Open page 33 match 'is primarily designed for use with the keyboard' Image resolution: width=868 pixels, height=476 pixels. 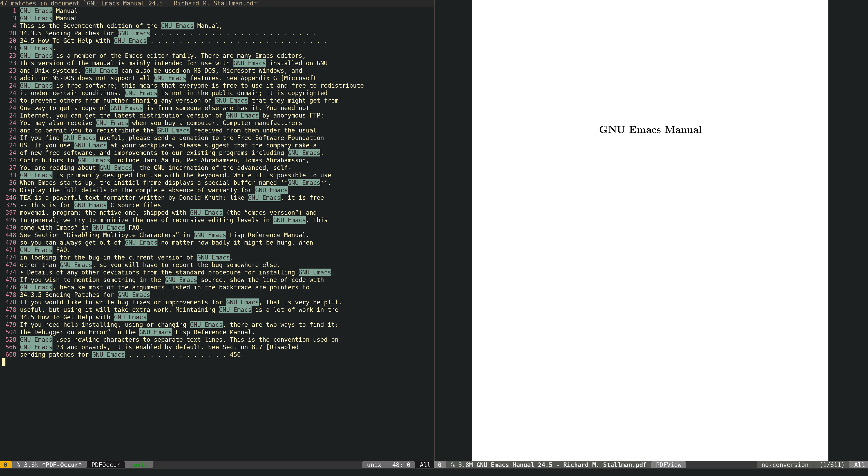point(175,175)
